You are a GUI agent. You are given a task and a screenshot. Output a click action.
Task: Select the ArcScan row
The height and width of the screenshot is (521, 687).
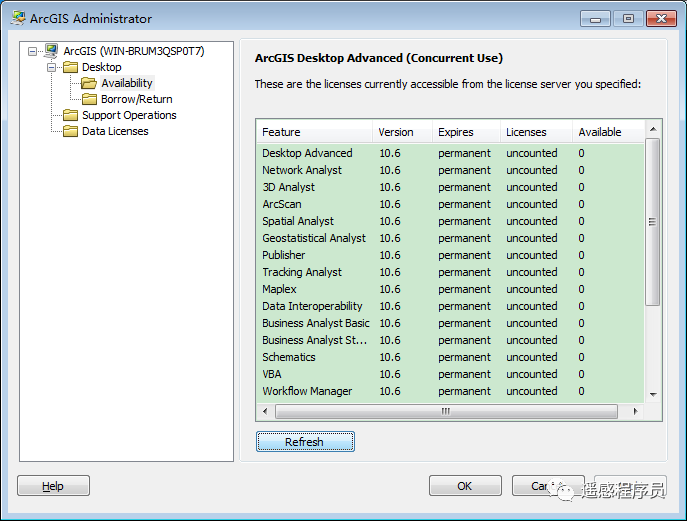coord(450,204)
